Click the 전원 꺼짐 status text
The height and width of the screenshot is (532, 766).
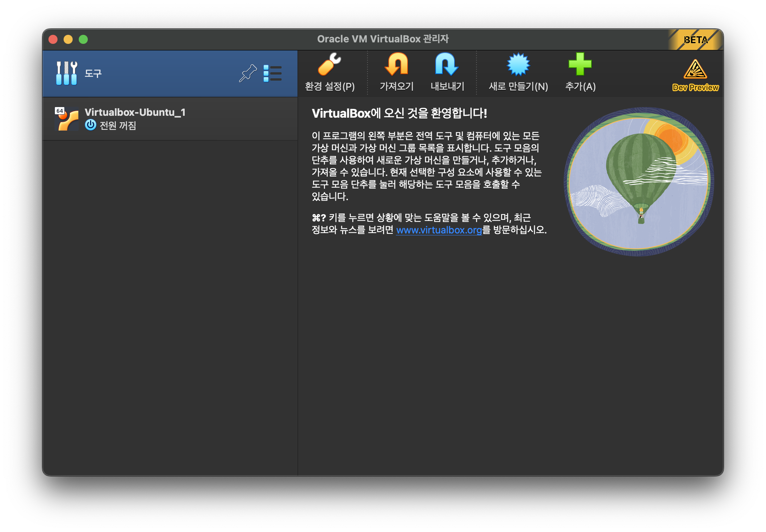click(118, 125)
